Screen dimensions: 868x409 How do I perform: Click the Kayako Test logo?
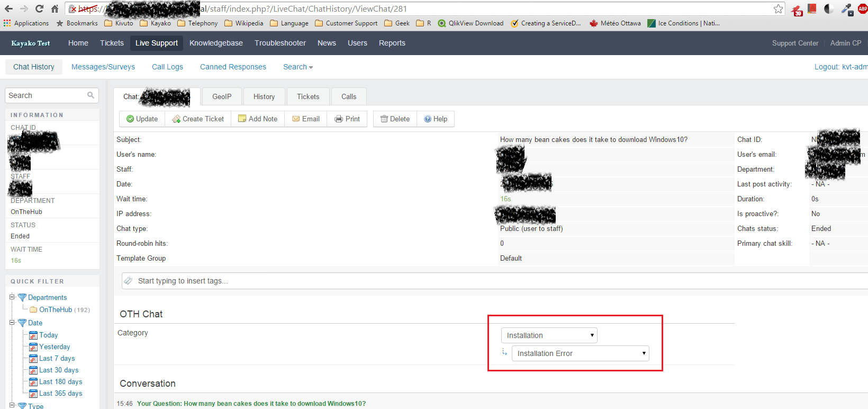[x=31, y=43]
